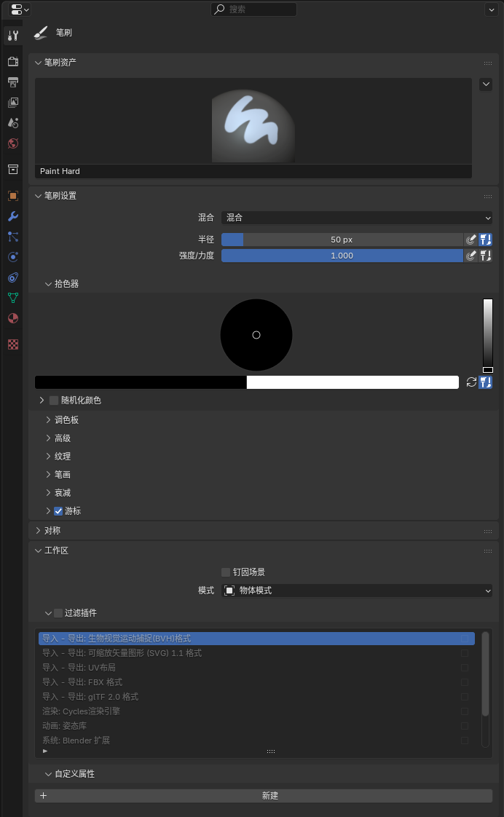Viewport: 504px width, 817px height.
Task: Open the Modifiers wrench tab
Action: (12, 216)
